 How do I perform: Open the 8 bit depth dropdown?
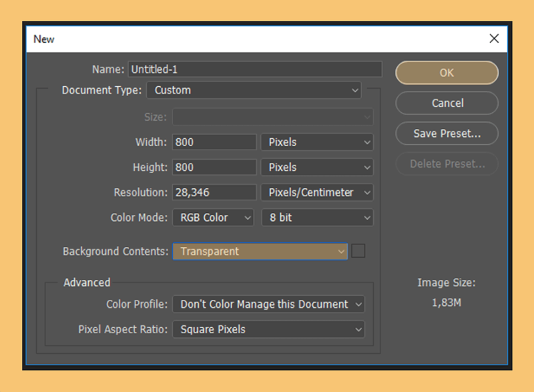click(317, 218)
